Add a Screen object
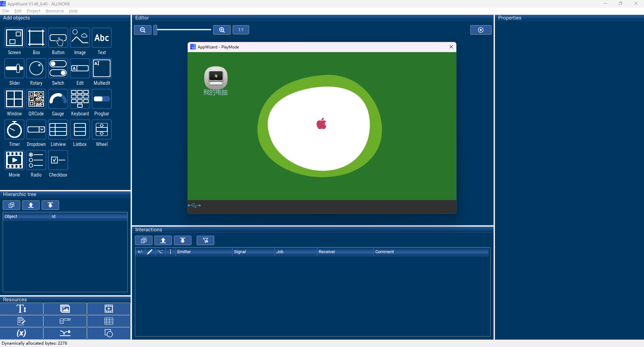Image resolution: width=644 pixels, height=347 pixels. pyautogui.click(x=14, y=37)
